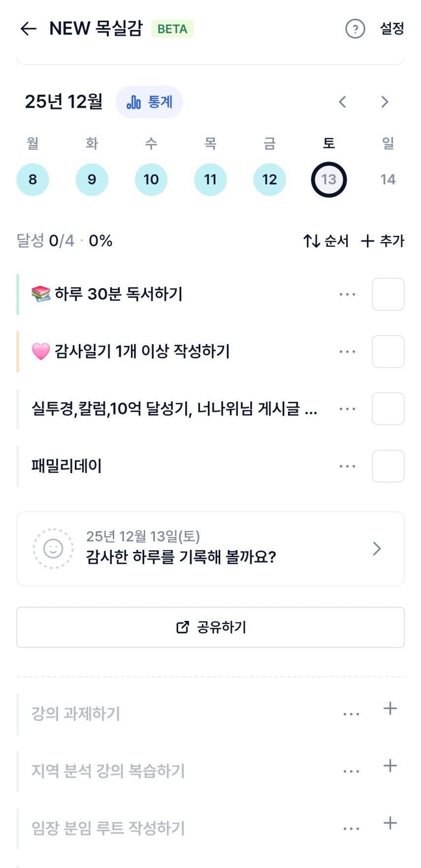This screenshot has width=421, height=868.
Task: Go to previous week chevron
Action: pos(343,102)
